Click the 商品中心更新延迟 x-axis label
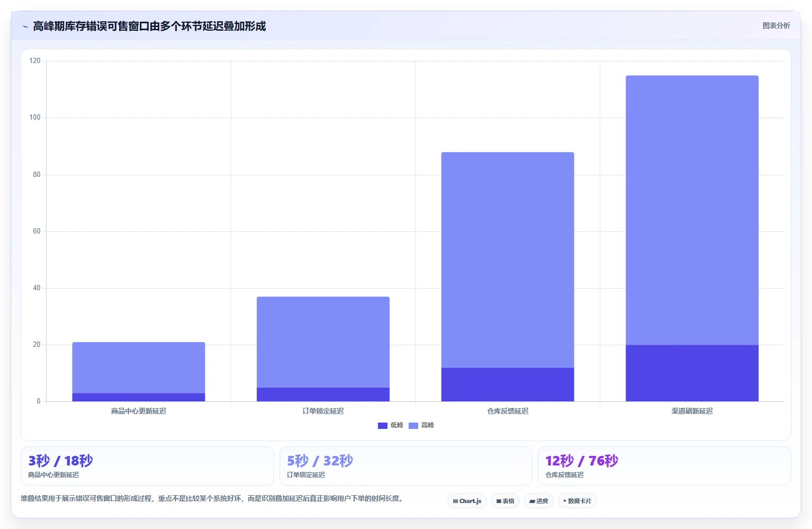 139,411
